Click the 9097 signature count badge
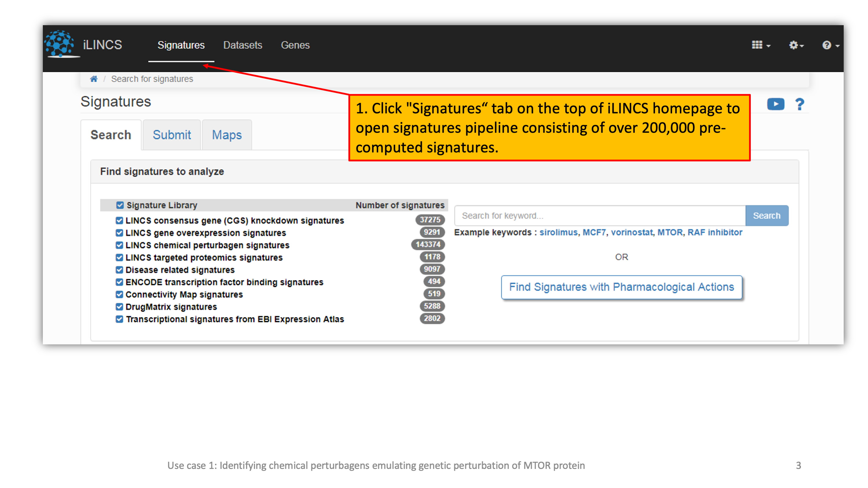 click(x=432, y=269)
